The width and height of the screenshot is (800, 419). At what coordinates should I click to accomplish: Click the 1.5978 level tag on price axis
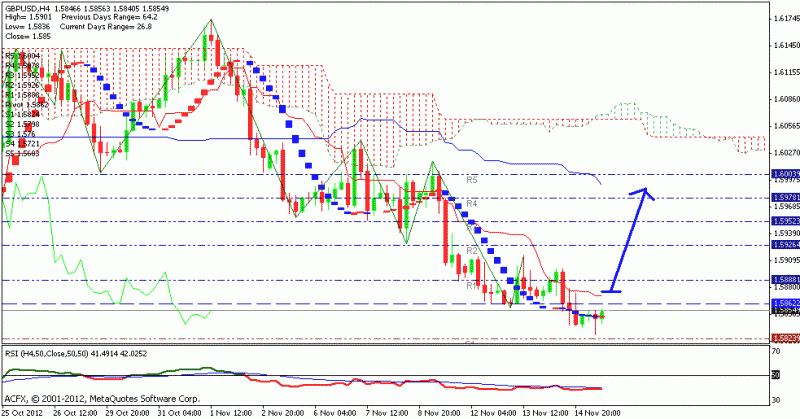point(783,197)
